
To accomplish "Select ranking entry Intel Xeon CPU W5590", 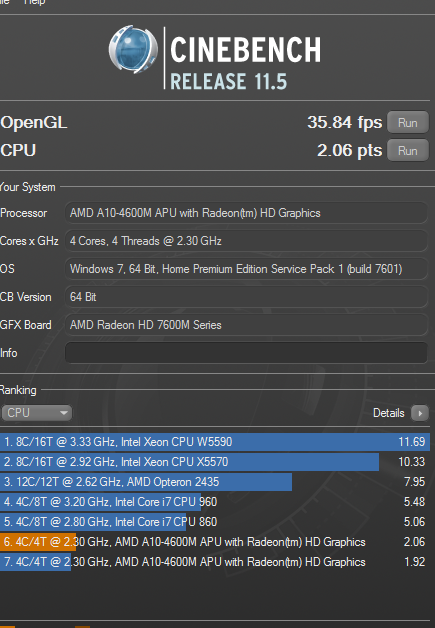I will 215,442.
